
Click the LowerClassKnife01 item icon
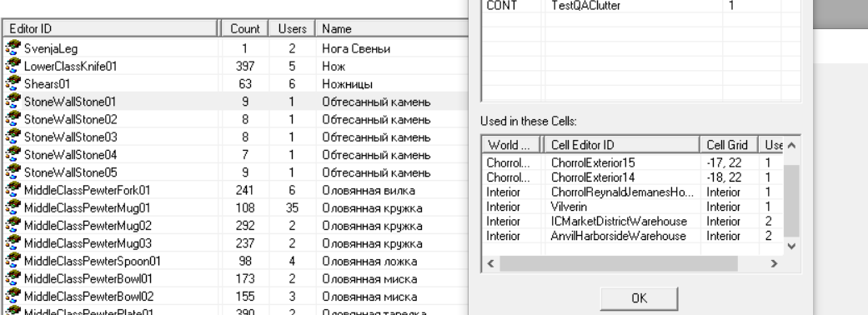[13, 66]
